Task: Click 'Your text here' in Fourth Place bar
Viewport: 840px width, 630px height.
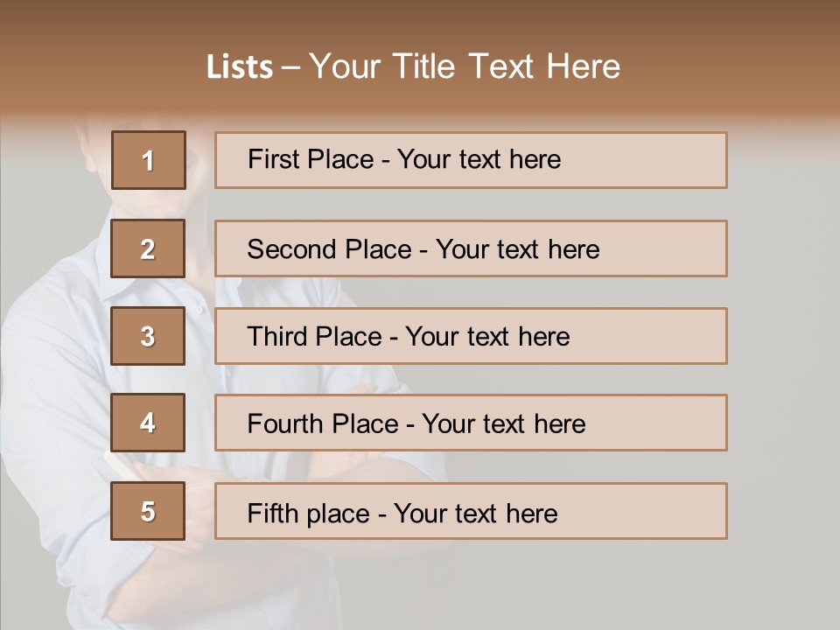Action: (503, 424)
